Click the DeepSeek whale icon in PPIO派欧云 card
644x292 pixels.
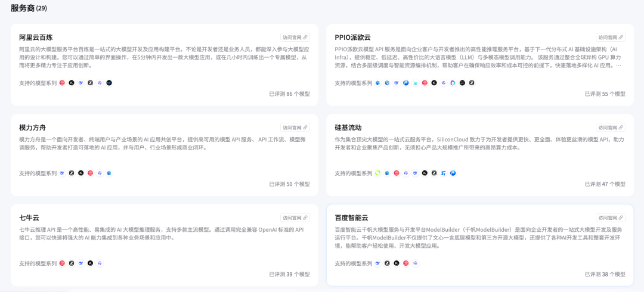397,83
